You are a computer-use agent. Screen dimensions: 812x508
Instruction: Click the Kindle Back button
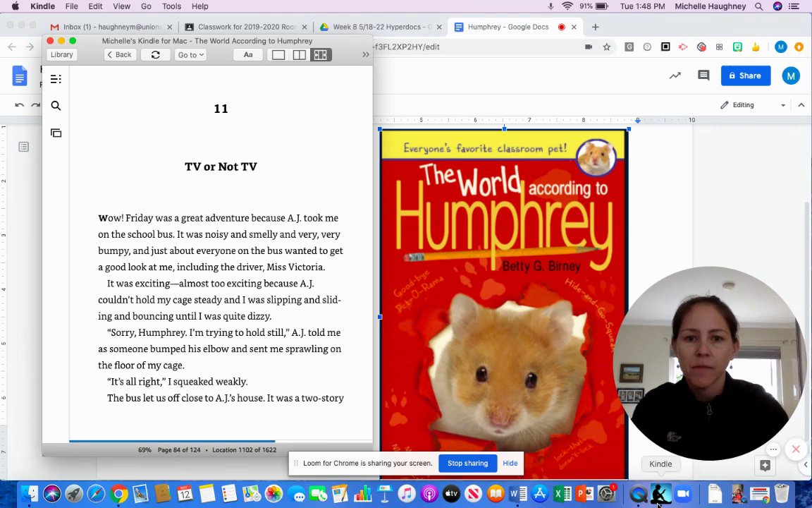click(120, 54)
